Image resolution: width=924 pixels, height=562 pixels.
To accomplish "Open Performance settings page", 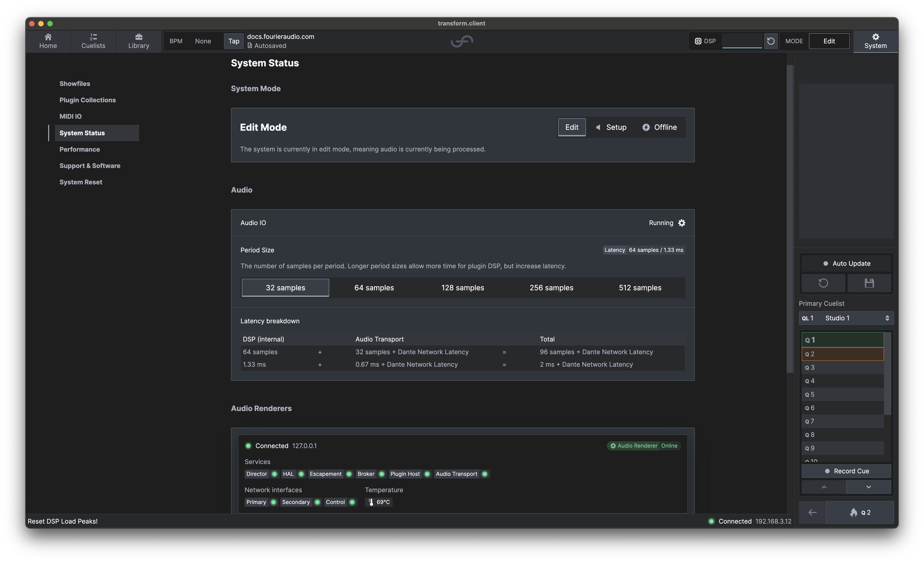I will coord(80,150).
